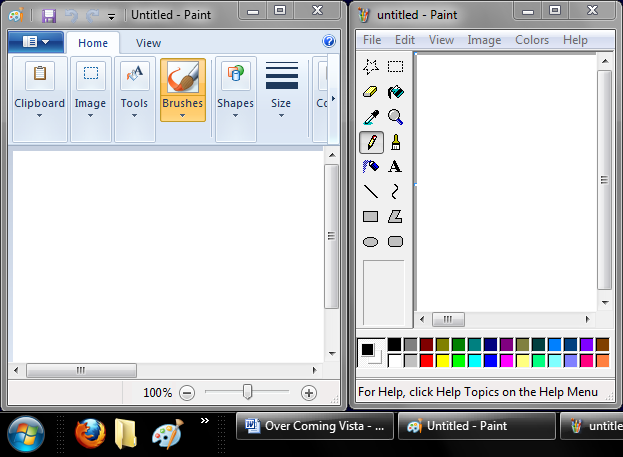Select the Magnifier tool
Screen dimensions: 623x457
(x=395, y=117)
